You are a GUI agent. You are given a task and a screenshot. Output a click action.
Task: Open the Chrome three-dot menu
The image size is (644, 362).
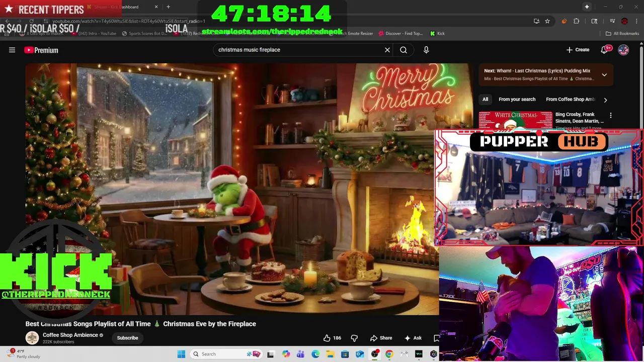(x=636, y=21)
